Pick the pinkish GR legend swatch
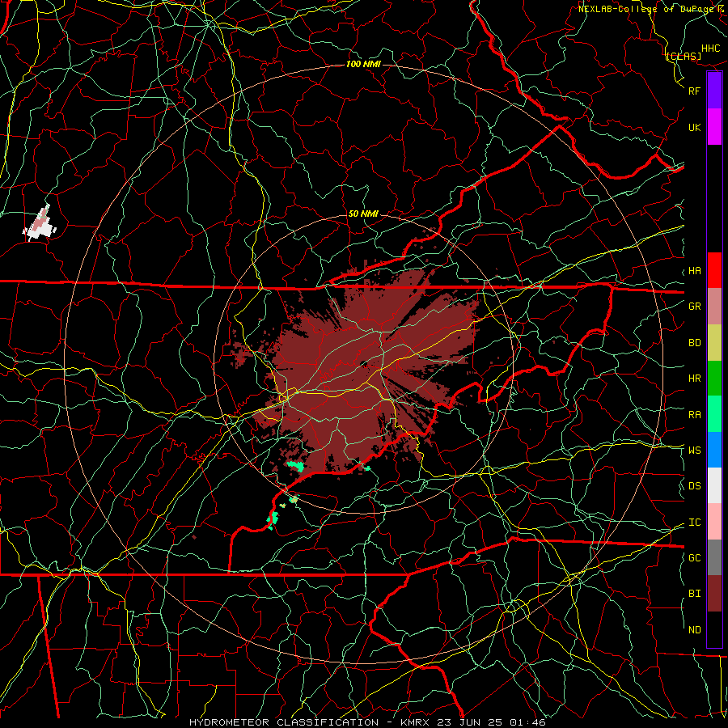The width and height of the screenshot is (728, 728). (714, 306)
